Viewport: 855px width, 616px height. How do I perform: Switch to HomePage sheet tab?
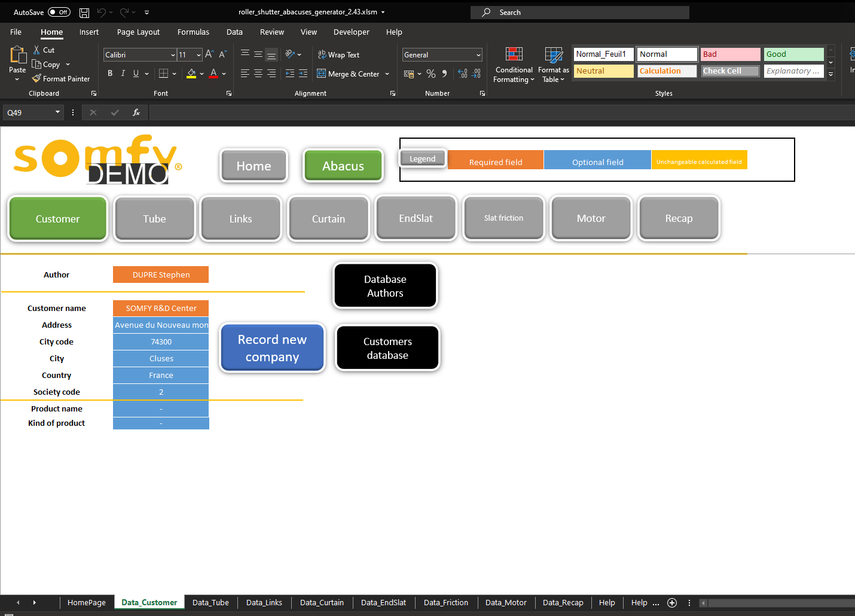tap(87, 603)
